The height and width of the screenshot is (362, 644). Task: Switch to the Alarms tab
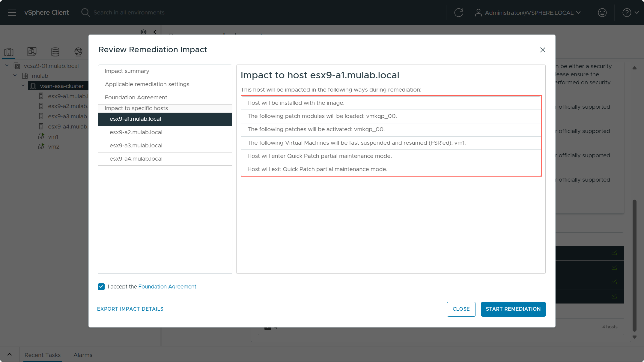click(83, 355)
